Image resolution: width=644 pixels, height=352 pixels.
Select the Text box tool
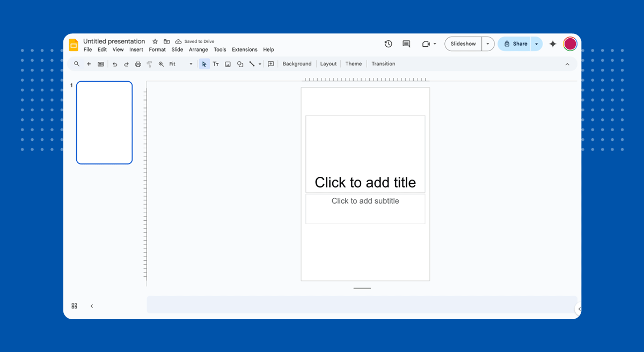tap(216, 64)
